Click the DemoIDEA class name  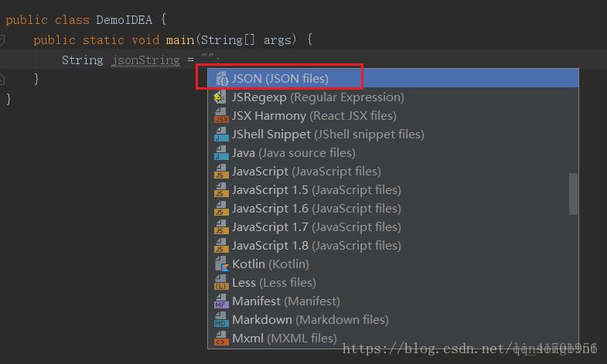124,20
